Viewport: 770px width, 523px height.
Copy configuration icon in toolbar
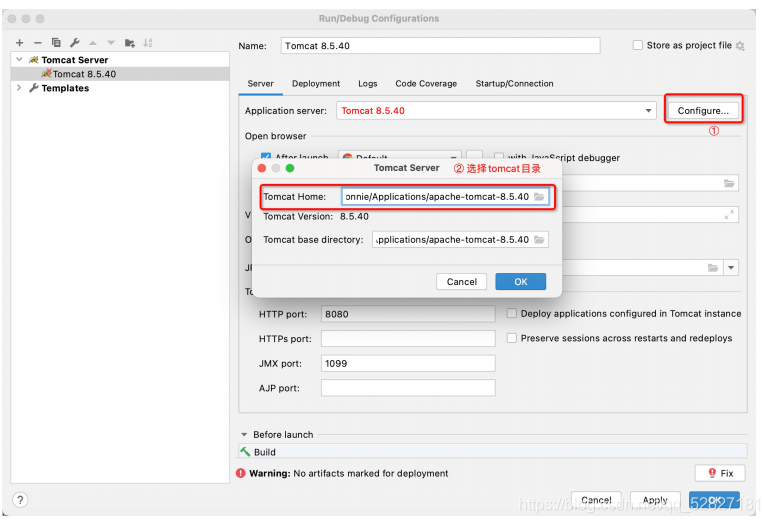(56, 43)
